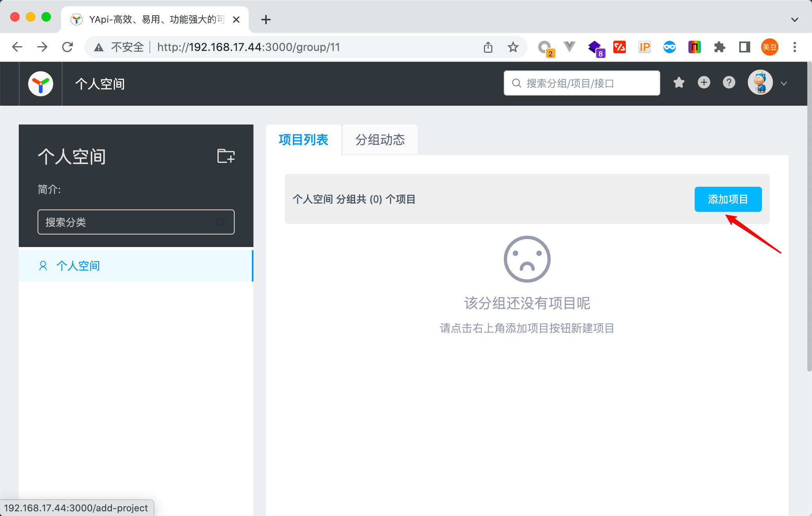Viewport: 812px width, 516px height.
Task: Click the share page icon in address bar
Action: (488, 47)
